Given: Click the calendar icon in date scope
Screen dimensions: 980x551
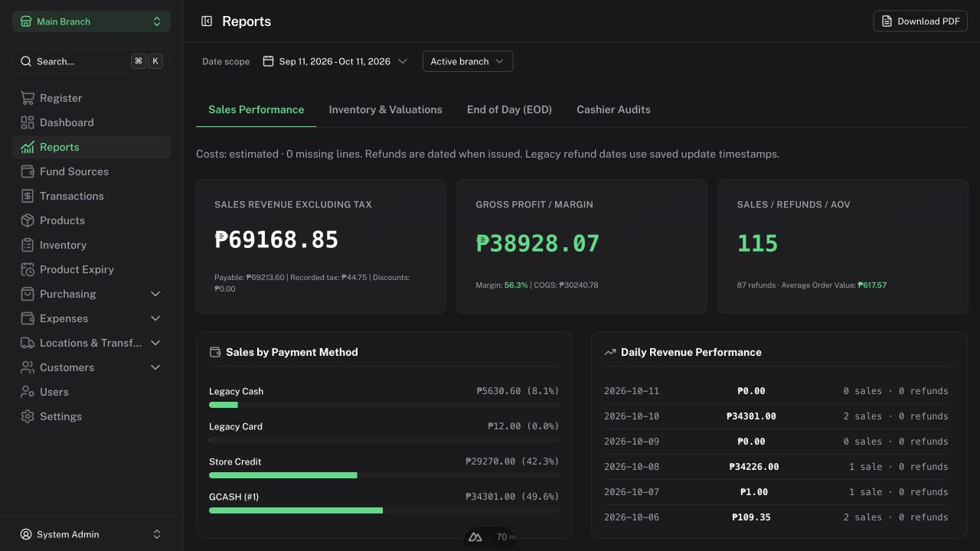Looking at the screenshot, I should click(268, 61).
